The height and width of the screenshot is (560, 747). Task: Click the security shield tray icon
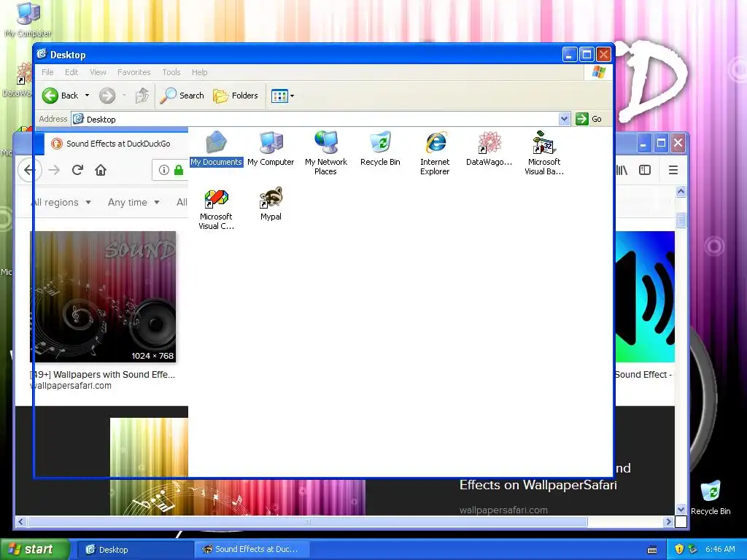coord(679,550)
